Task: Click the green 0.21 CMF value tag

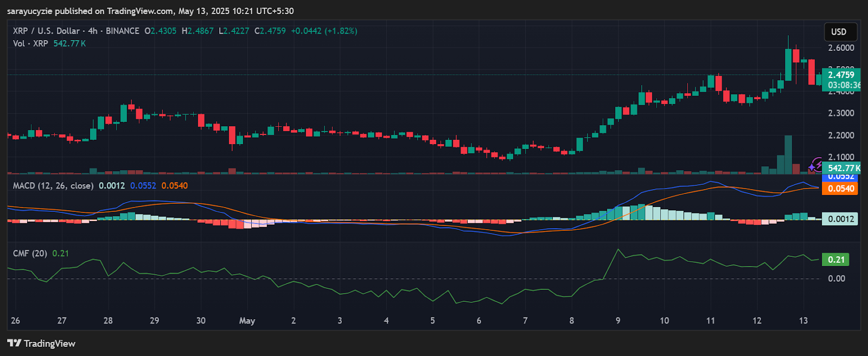Action: coord(836,260)
